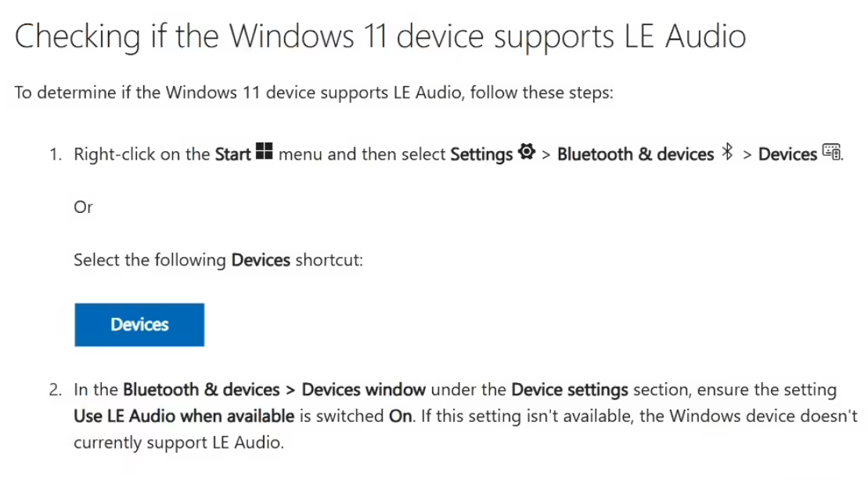Click the chevron after the Bluetooth icon
This screenshot has width=868, height=480.
pyautogui.click(x=747, y=155)
